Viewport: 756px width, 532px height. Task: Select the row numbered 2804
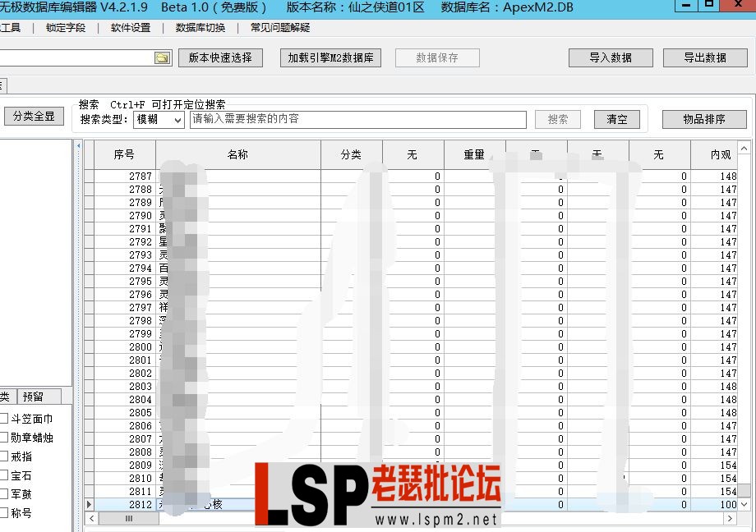click(x=411, y=400)
